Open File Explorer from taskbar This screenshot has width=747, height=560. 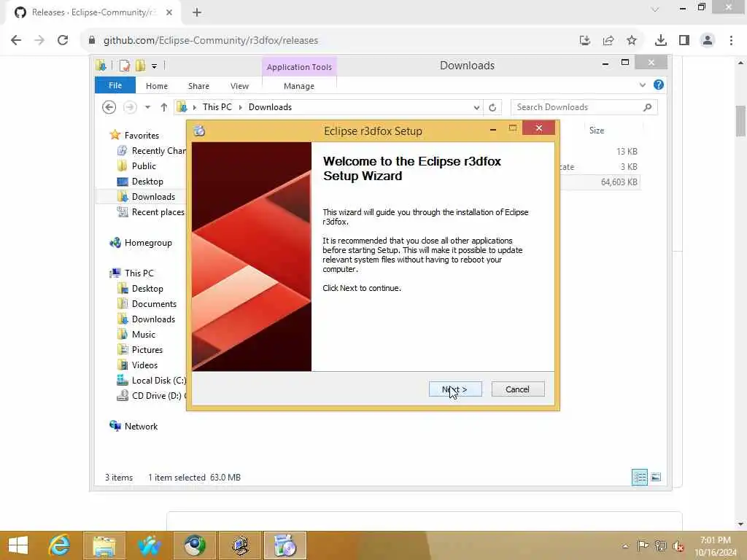(104, 545)
